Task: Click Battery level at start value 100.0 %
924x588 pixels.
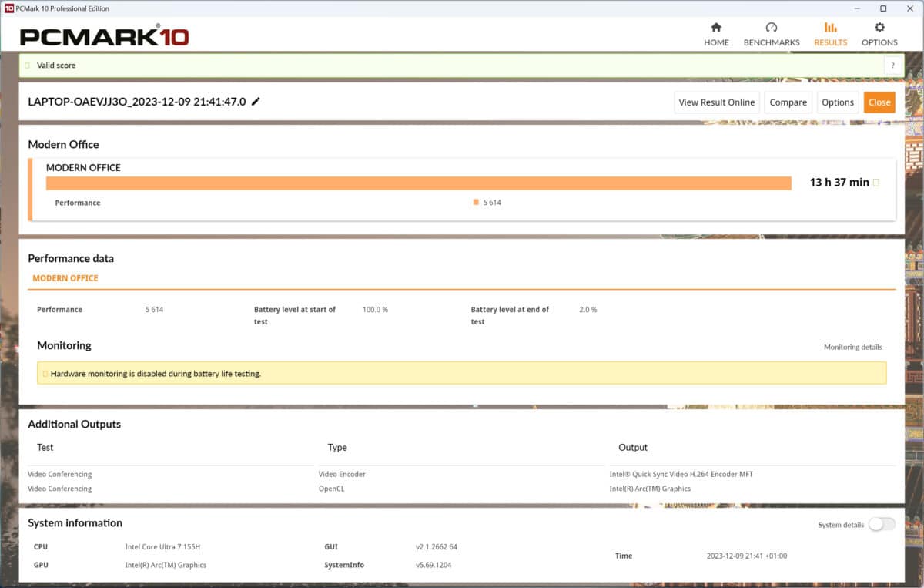Action: coord(376,310)
